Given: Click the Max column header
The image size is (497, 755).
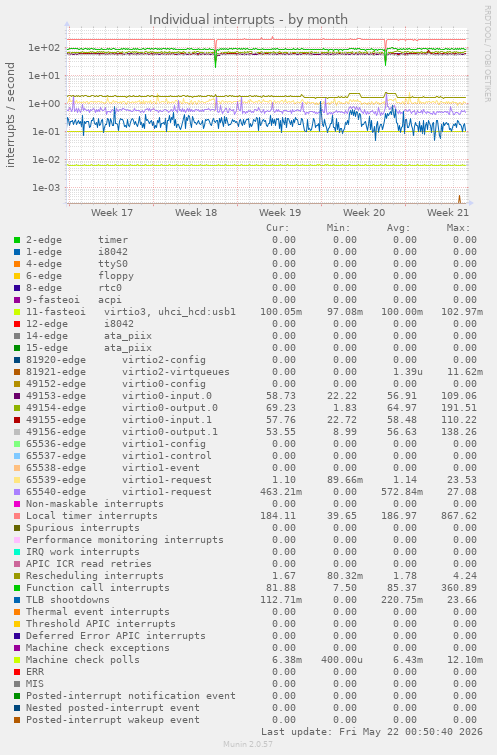Looking at the screenshot, I should [458, 228].
